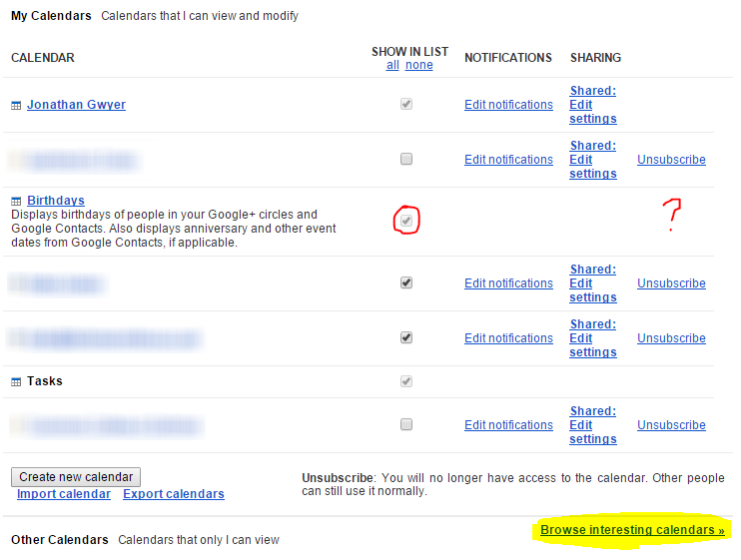Image resolution: width=741 pixels, height=560 pixels.
Task: Toggle the Jonathan Gwyer show-in-list checkbox
Action: point(405,104)
